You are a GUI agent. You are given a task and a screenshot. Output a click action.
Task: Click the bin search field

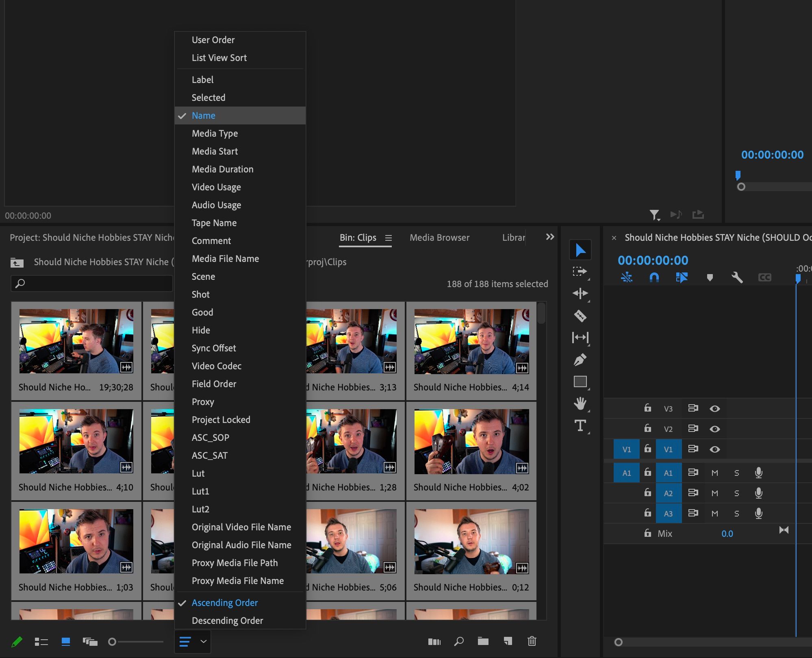tap(91, 283)
